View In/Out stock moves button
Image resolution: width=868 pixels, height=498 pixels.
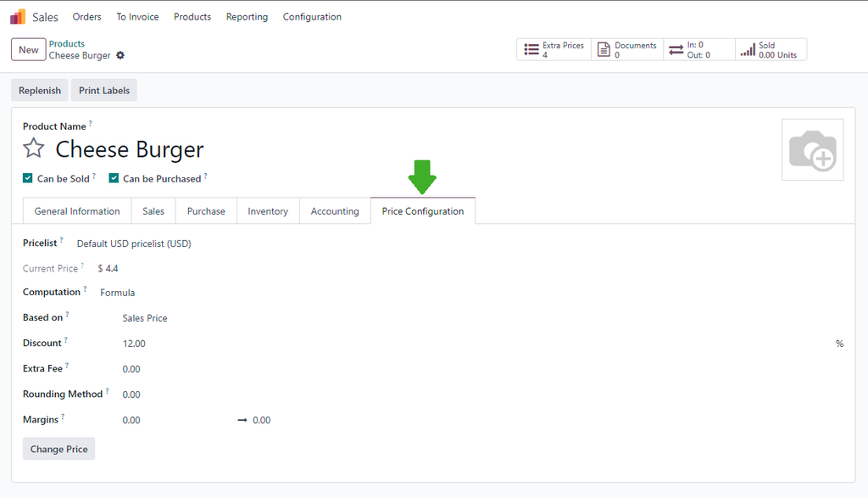[699, 49]
